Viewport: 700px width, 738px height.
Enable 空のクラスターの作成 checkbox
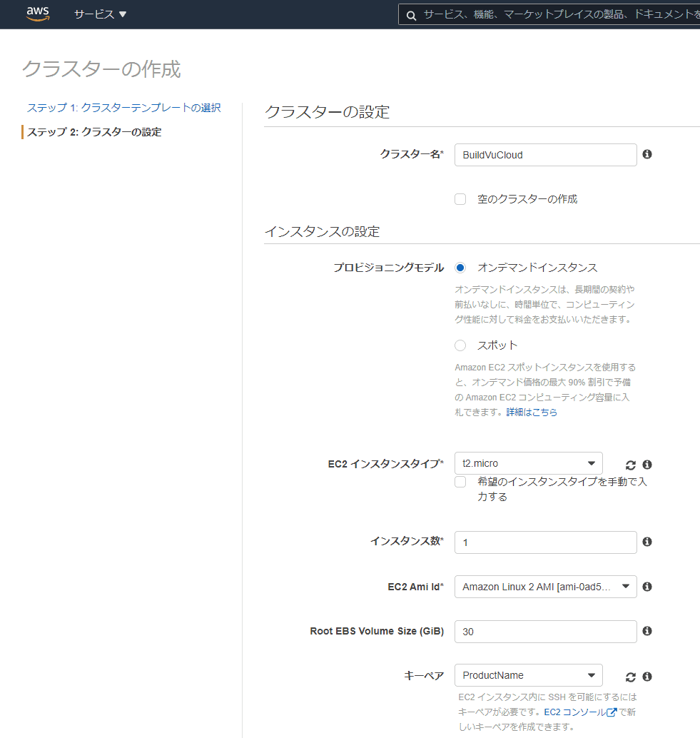[x=460, y=199]
